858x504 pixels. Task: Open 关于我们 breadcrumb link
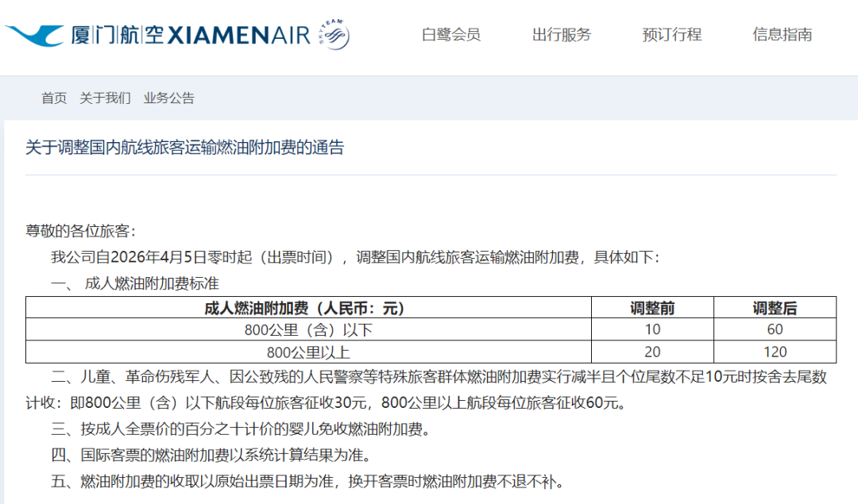[105, 98]
